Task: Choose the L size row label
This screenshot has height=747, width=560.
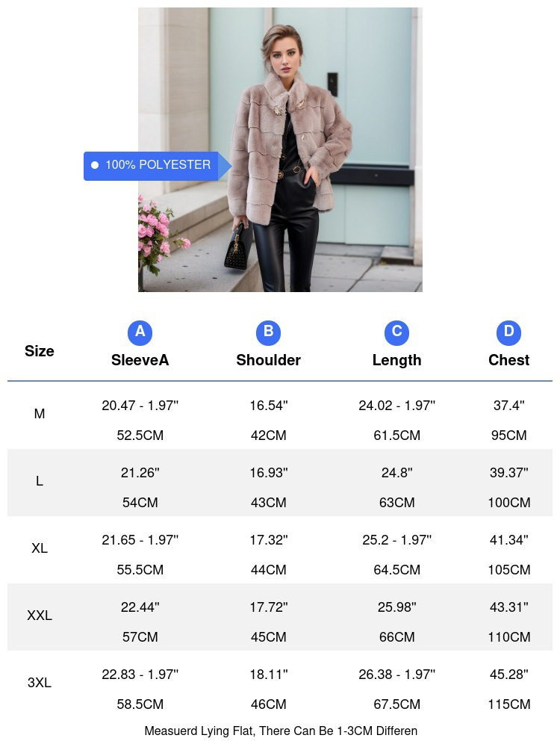Action: 40,481
